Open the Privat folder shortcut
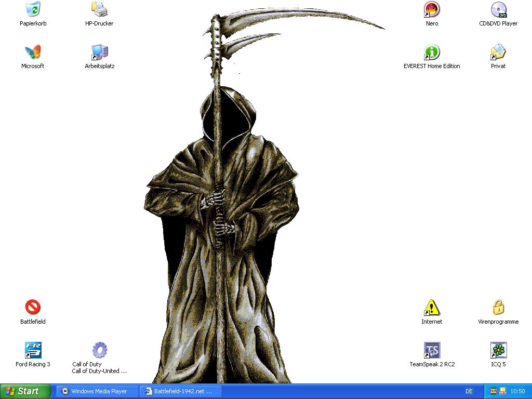This screenshot has width=532, height=399. (498, 52)
